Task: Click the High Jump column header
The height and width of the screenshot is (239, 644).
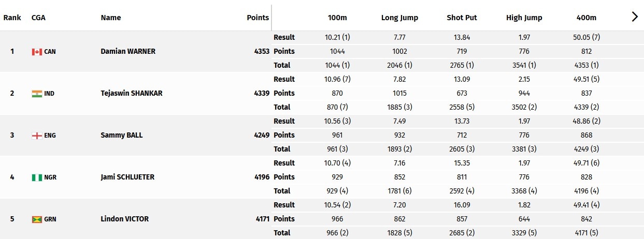Action: 524,18
